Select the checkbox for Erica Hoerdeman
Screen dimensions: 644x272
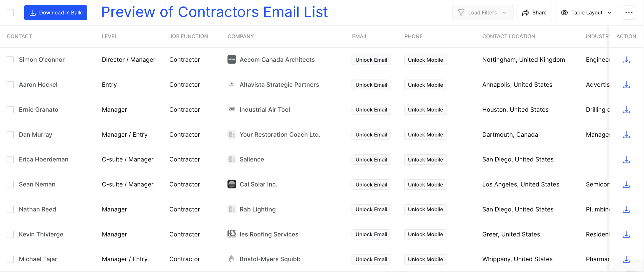[10, 159]
